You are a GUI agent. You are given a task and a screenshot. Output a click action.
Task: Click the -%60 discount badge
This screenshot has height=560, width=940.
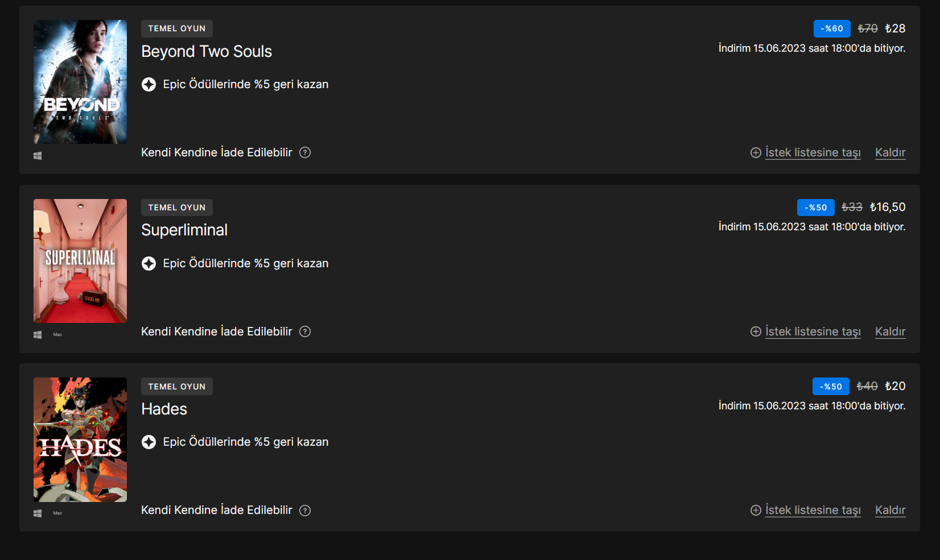point(831,28)
